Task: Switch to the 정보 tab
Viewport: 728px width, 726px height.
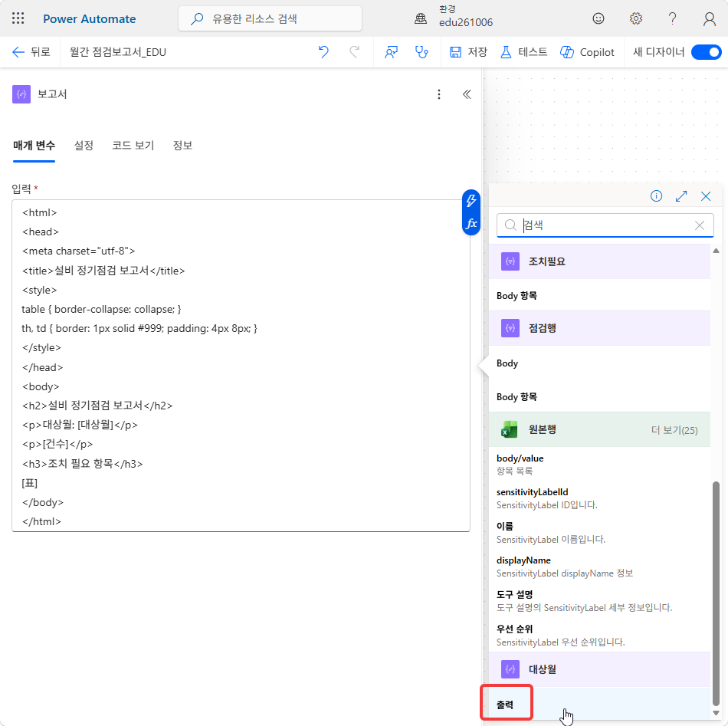Action: 182,146
